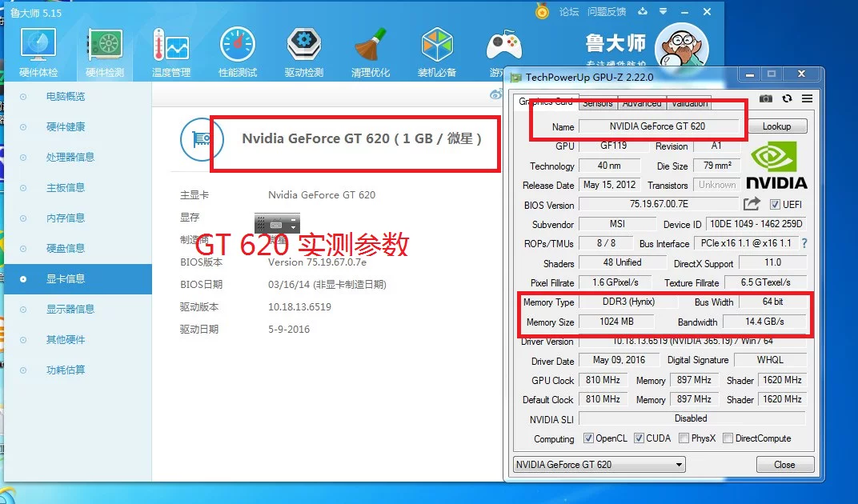Click the Weibo share icon in Ludashi

click(x=495, y=94)
